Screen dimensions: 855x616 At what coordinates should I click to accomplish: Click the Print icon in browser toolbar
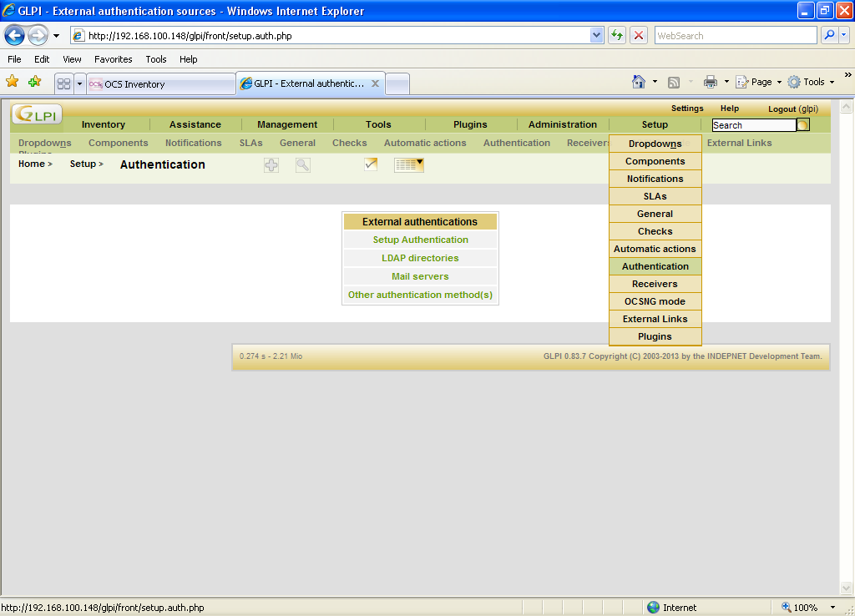pyautogui.click(x=711, y=81)
